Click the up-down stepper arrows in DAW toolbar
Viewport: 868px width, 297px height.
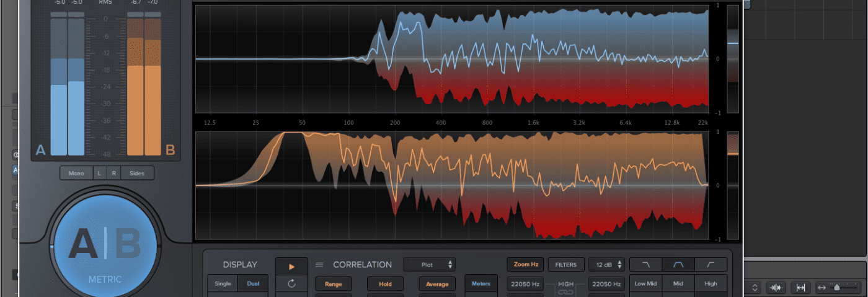coord(755,288)
